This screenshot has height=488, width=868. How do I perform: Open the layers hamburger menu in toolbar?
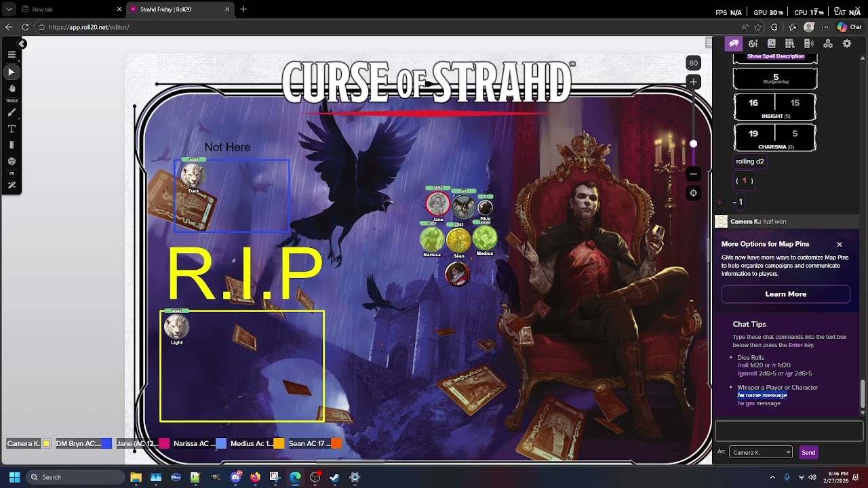click(12, 54)
